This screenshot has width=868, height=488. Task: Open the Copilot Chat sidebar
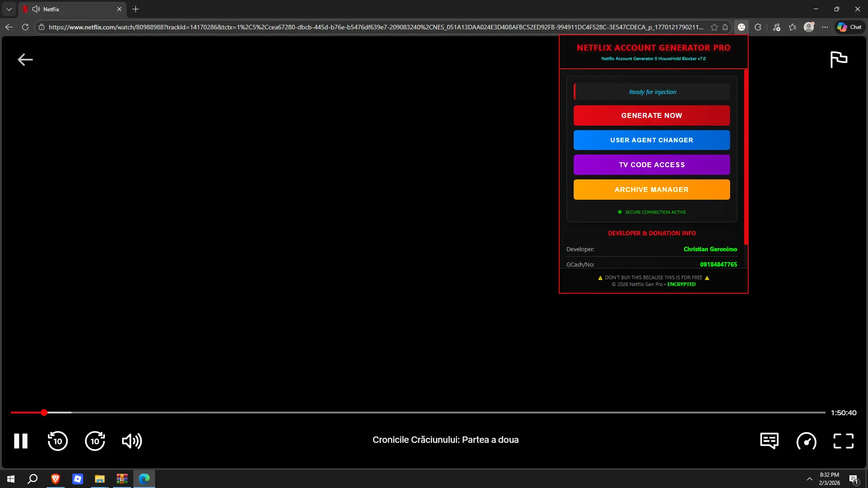849,27
